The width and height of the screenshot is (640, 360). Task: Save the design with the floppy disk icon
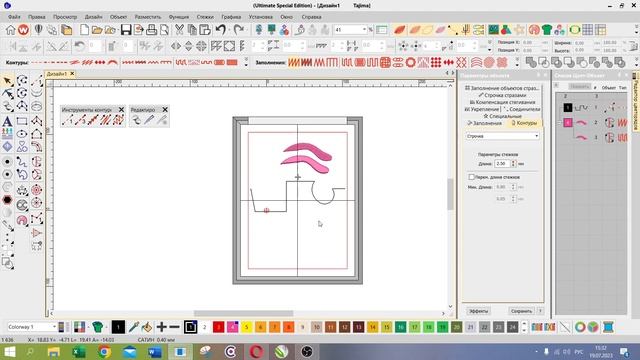click(x=126, y=30)
